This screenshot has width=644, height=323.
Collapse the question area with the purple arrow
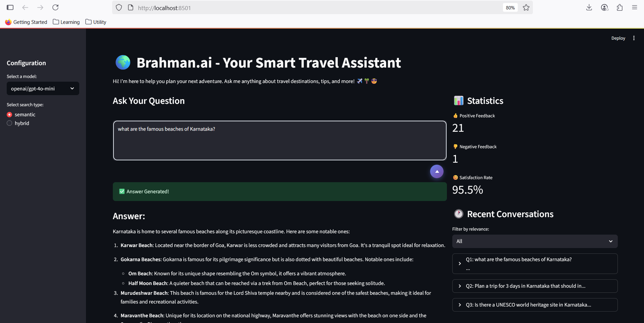(436, 171)
